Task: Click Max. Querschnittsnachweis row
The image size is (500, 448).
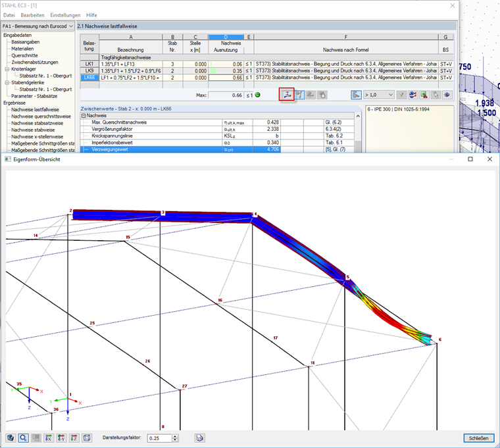Action: [x=217, y=122]
